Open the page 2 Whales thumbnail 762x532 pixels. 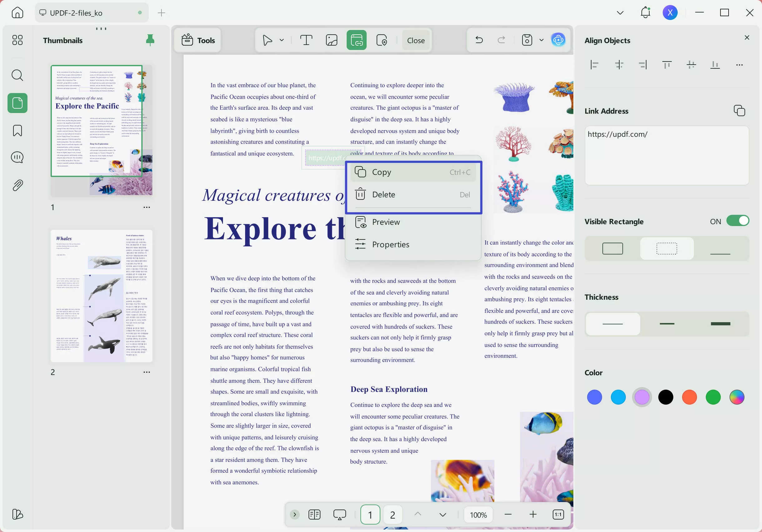pyautogui.click(x=101, y=296)
